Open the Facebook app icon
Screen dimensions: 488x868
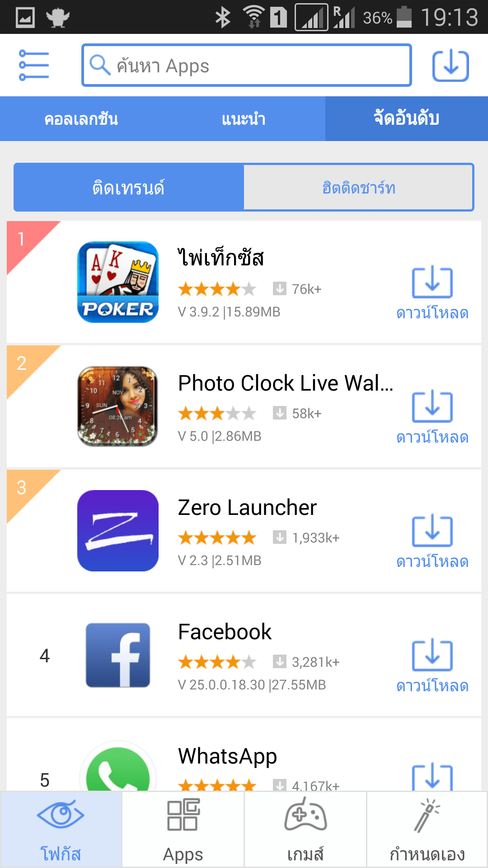[118, 655]
